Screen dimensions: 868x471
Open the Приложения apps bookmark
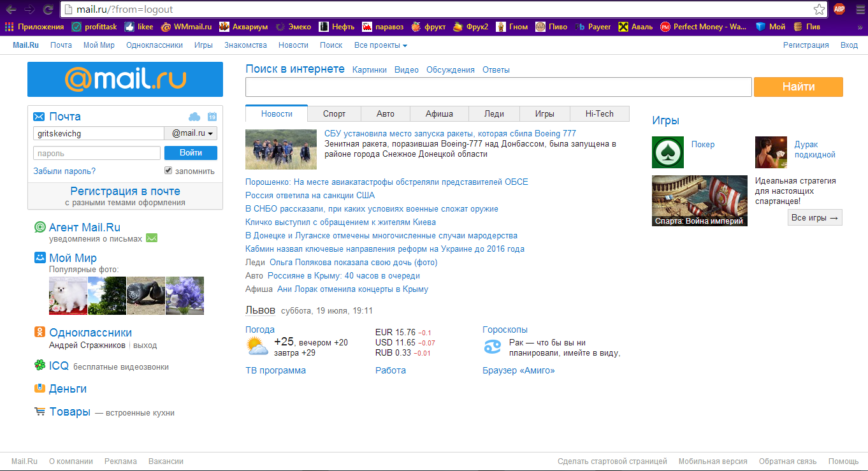[34, 27]
